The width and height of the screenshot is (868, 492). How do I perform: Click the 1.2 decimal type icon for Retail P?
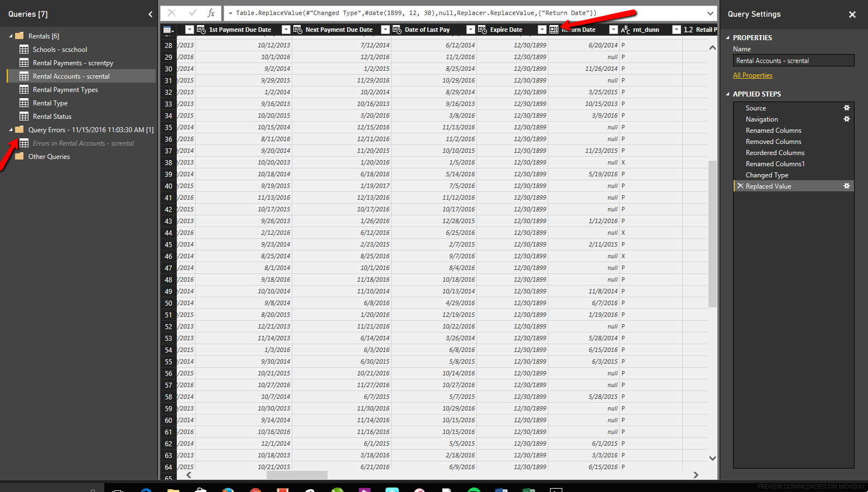(688, 30)
